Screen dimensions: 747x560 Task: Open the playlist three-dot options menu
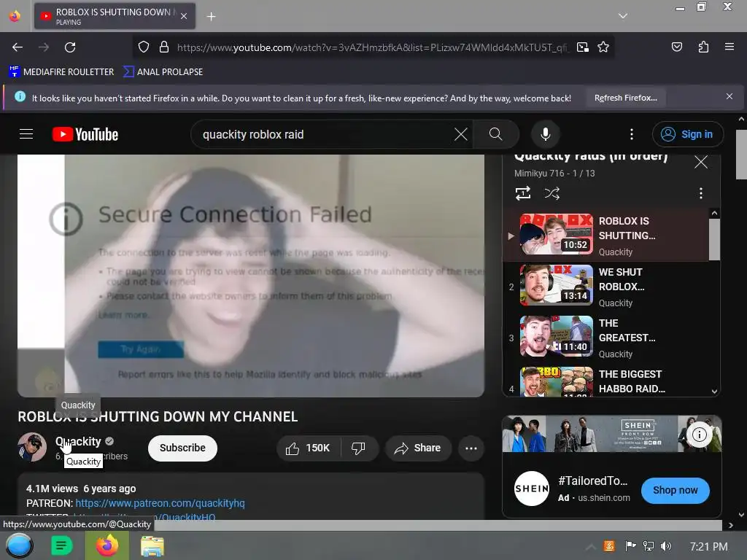(x=700, y=193)
